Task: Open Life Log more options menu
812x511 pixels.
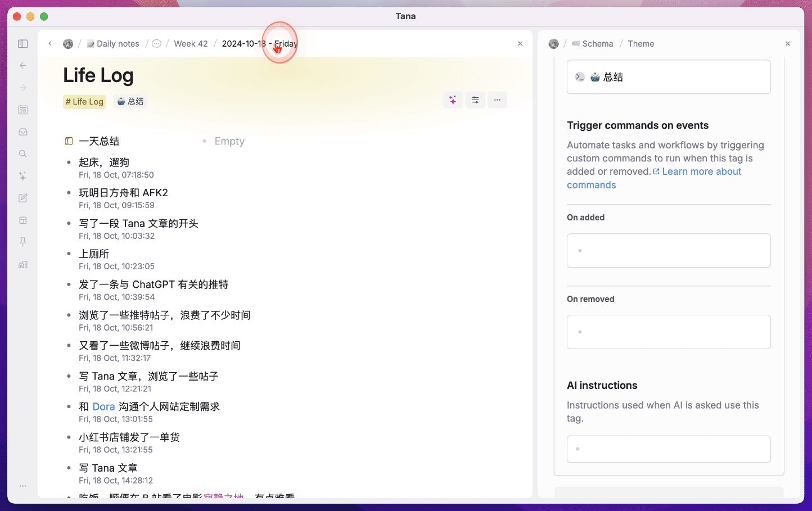Action: pos(497,100)
